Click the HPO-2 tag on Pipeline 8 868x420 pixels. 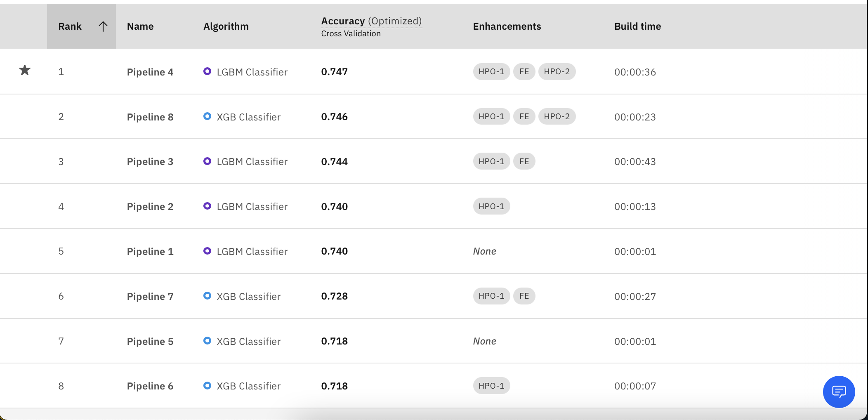(x=557, y=116)
